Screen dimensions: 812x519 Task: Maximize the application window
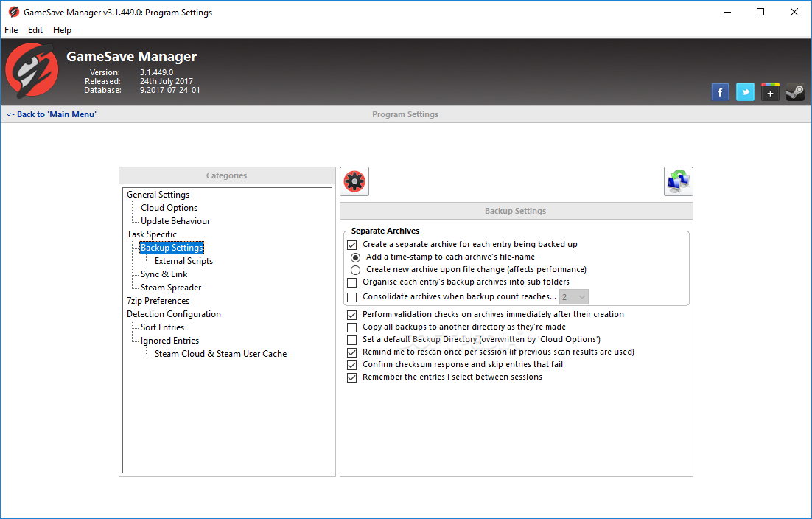(760, 12)
